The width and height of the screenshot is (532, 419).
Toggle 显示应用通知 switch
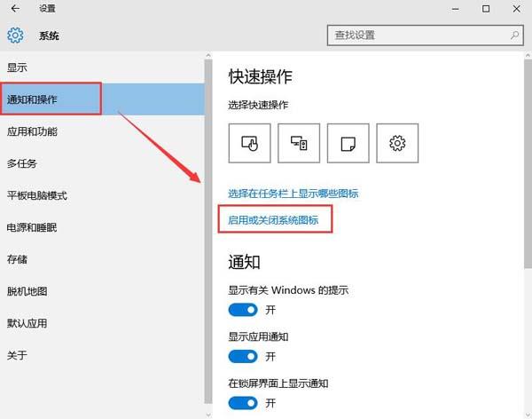(243, 357)
